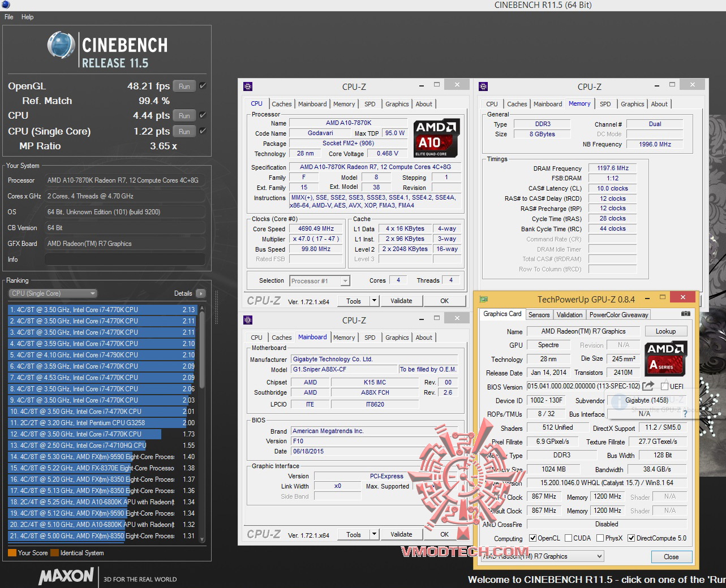
Task: Open the Validation tab in GPU-Z
Action: (569, 315)
